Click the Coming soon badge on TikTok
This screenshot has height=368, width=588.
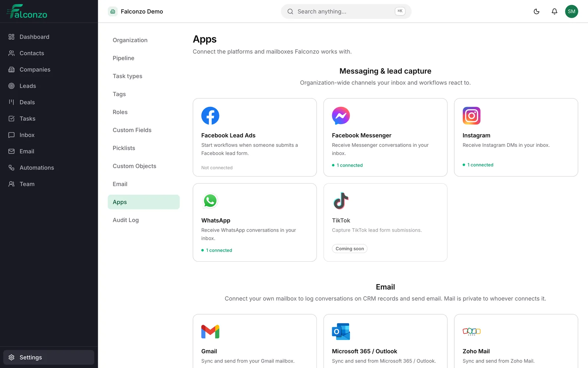point(349,249)
